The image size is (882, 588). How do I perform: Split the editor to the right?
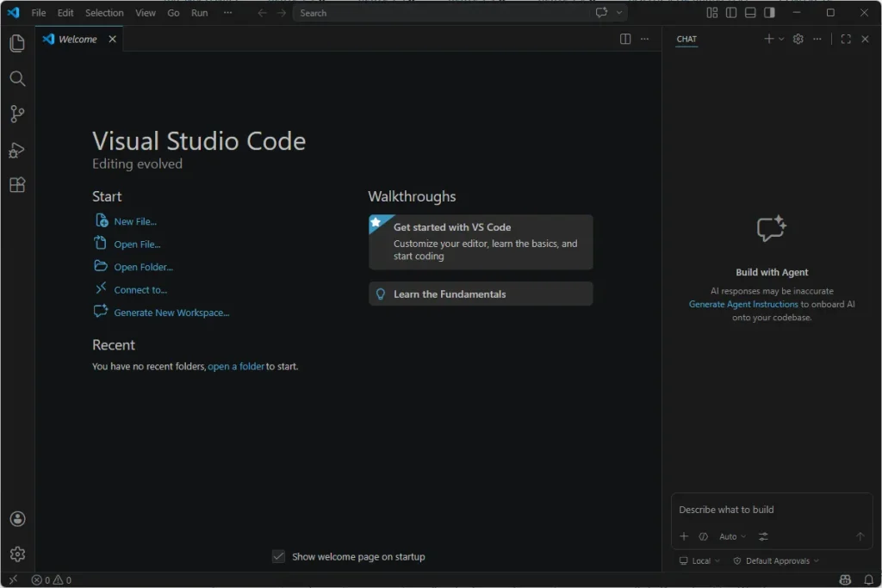[x=625, y=39]
